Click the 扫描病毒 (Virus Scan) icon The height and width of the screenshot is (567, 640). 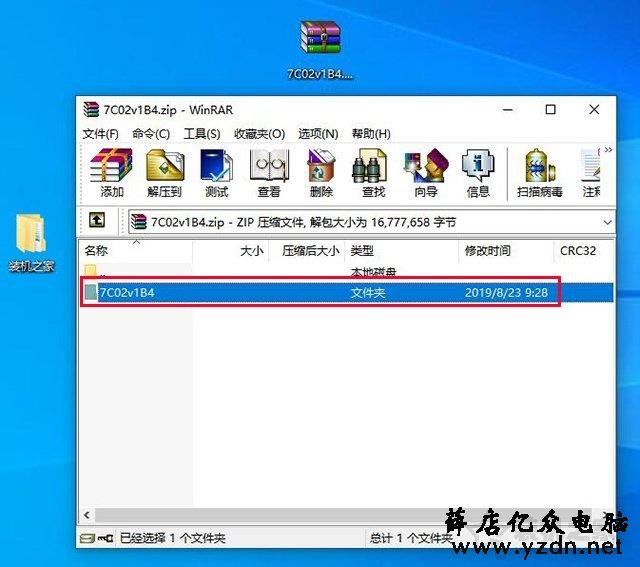coord(540,173)
